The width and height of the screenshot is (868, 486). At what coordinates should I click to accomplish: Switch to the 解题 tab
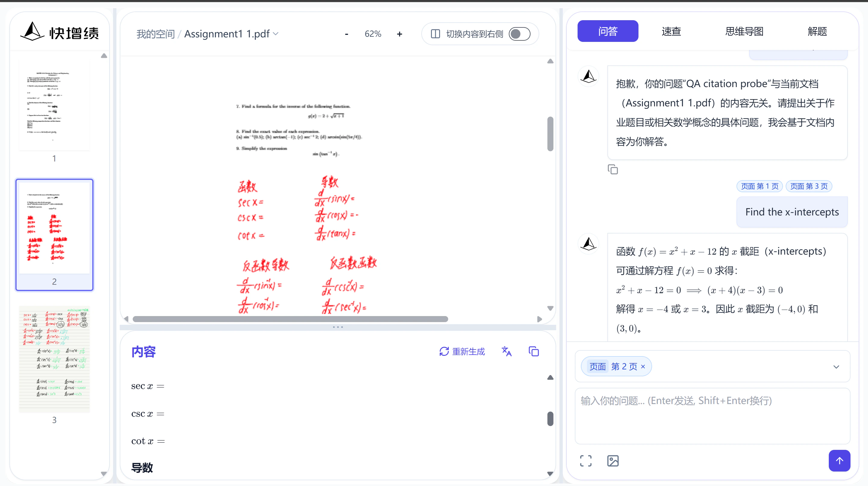[817, 31]
